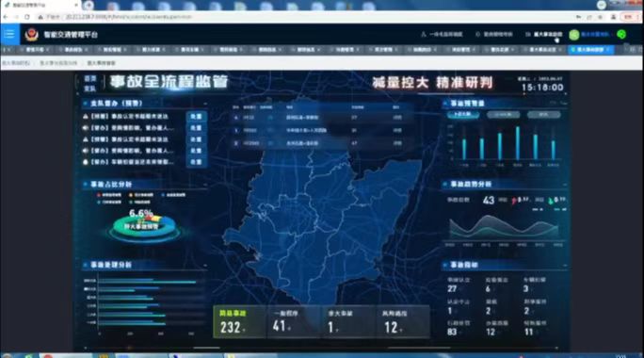Click the 简易事故 232 stat card
This screenshot has height=358, width=644.
tap(239, 322)
